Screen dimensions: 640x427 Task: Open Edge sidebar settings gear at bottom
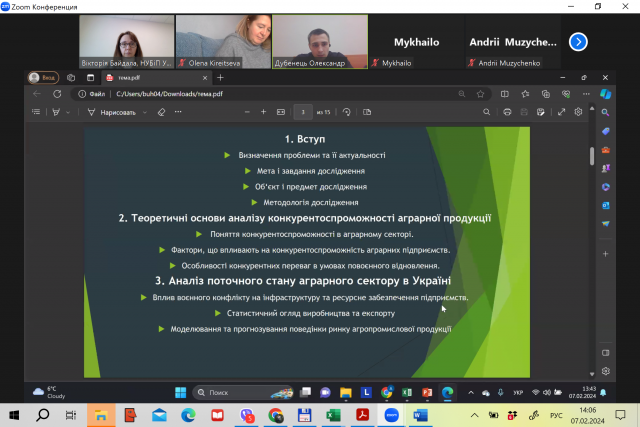[606, 371]
